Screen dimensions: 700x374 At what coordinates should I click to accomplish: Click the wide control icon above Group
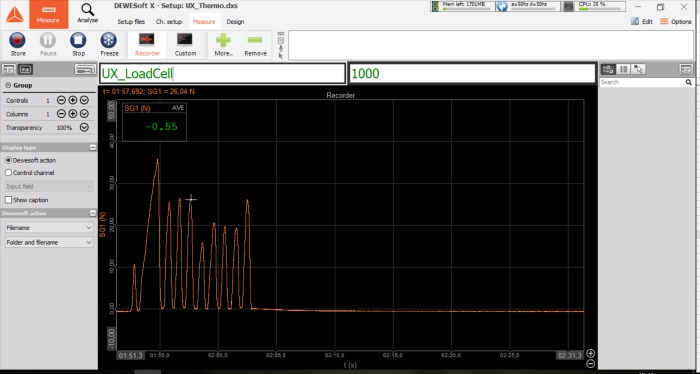(x=85, y=69)
